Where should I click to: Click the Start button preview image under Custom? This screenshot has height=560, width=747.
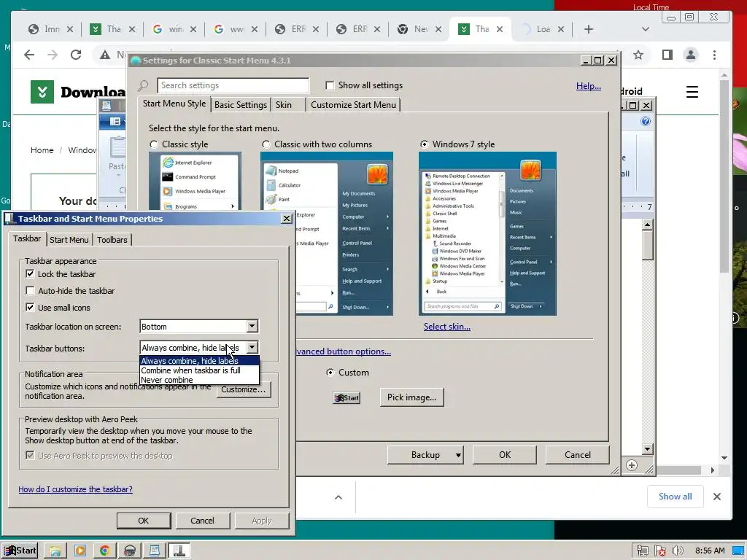347,398
